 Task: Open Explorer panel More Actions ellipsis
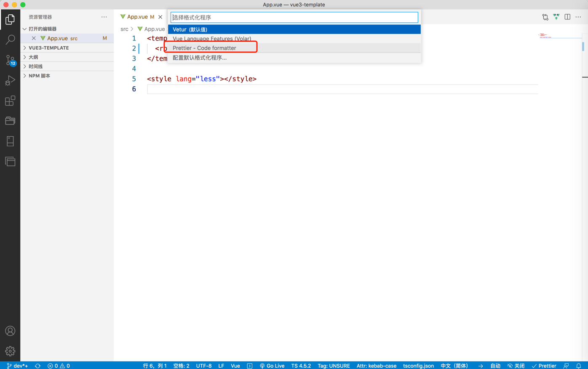coord(104,17)
